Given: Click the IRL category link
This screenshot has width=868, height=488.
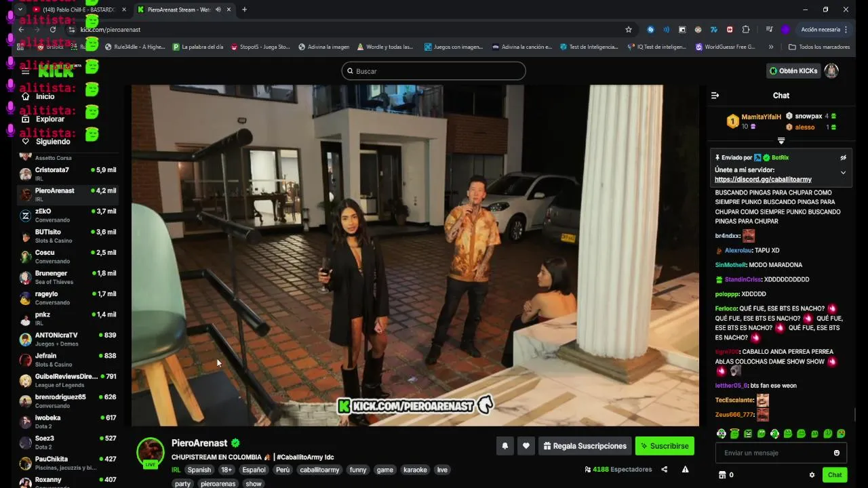Looking at the screenshot, I should click(x=176, y=470).
